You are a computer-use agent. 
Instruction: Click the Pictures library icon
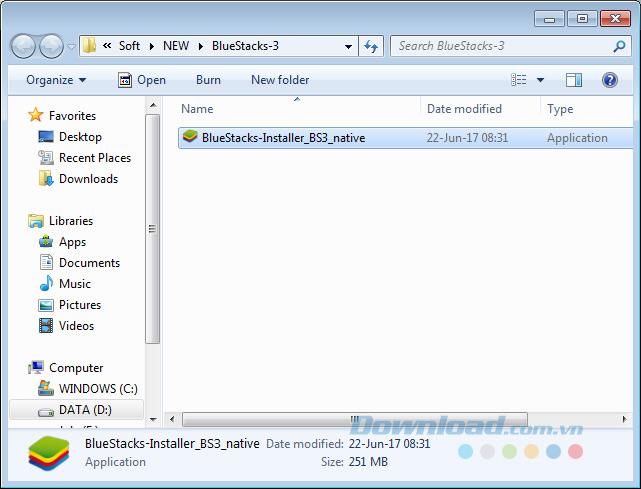pos(46,305)
